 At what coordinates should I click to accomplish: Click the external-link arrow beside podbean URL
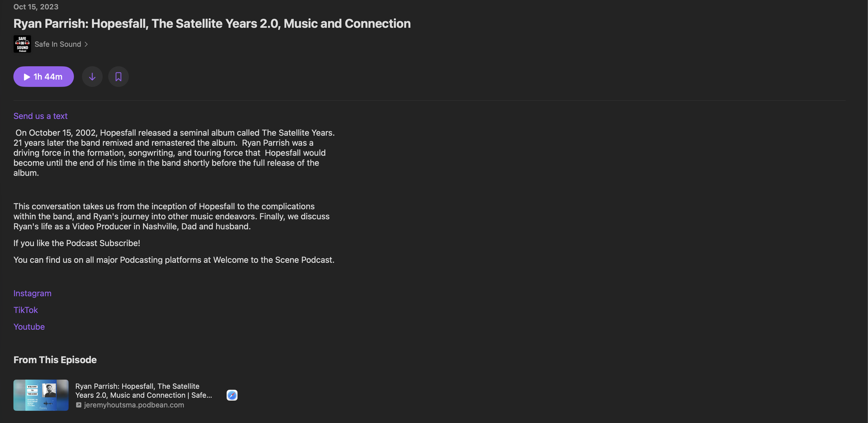pos(78,405)
